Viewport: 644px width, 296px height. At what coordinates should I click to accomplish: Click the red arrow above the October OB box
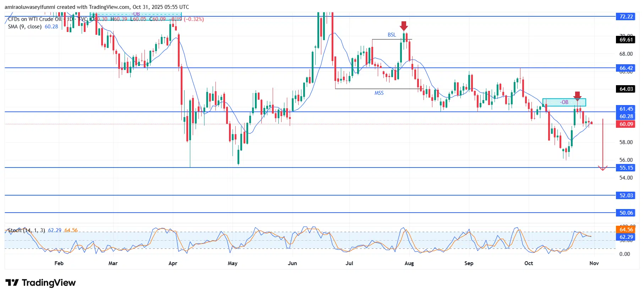coord(577,95)
